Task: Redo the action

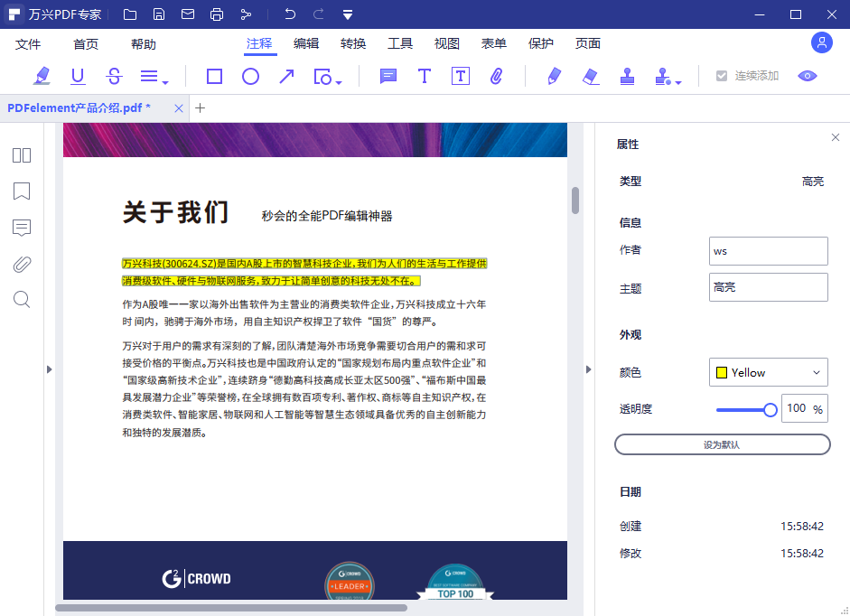Action: 319,14
